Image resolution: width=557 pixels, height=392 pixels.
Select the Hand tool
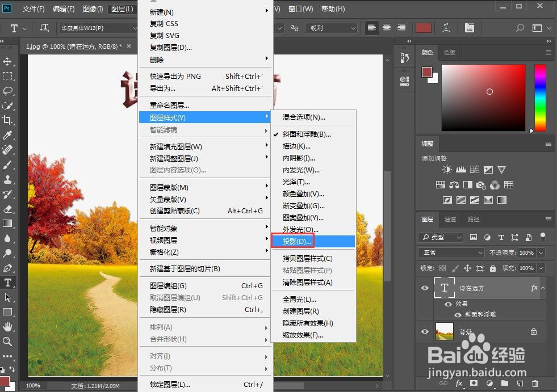(x=7, y=327)
